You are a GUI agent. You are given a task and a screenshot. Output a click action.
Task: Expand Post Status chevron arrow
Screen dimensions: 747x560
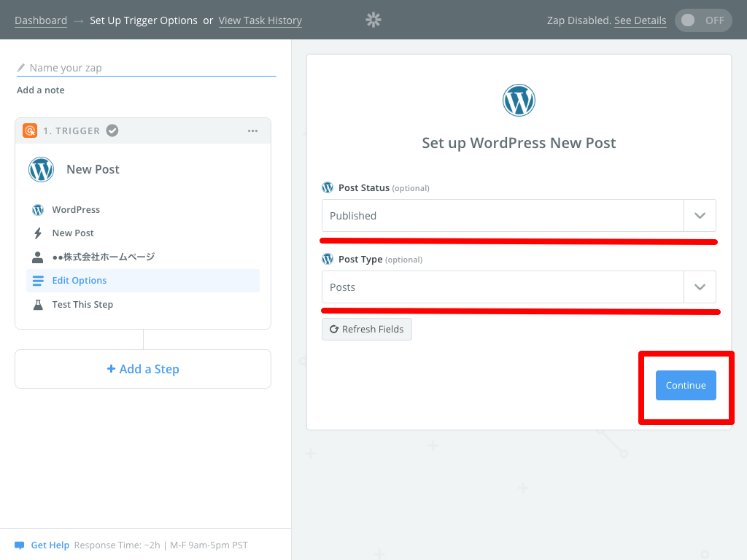coord(700,216)
